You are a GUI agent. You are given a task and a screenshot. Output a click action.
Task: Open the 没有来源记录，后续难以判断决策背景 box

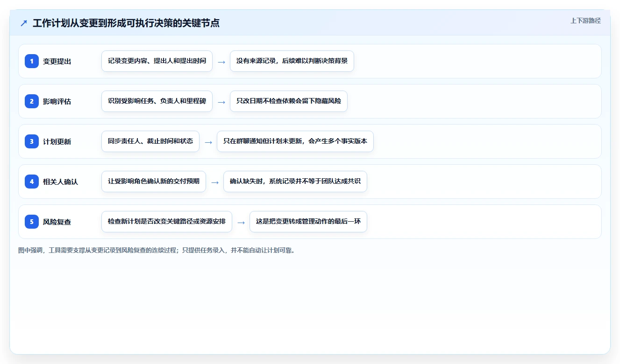coord(292,61)
